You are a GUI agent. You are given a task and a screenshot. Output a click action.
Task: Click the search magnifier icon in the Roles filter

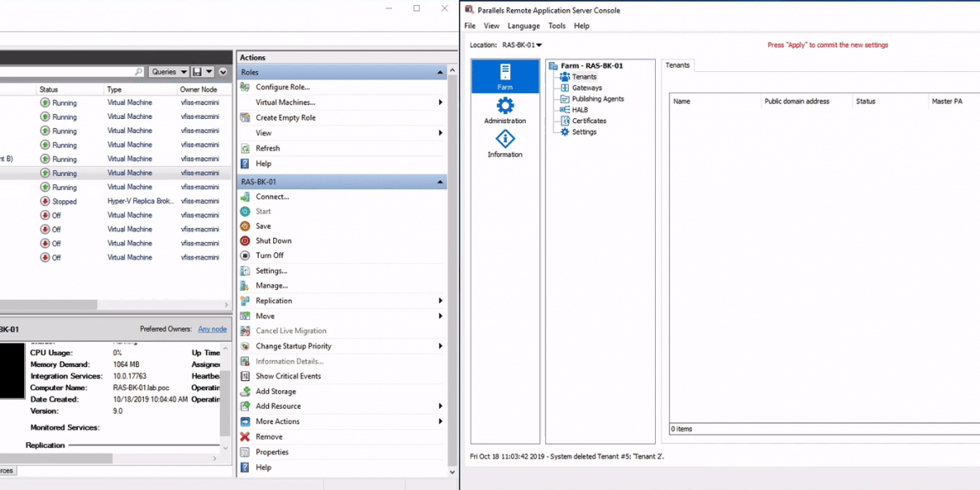(x=139, y=72)
